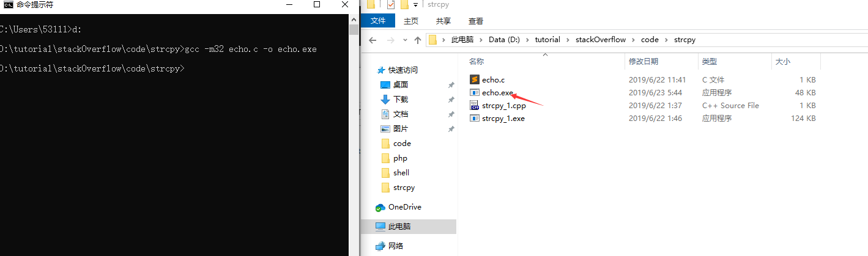The image size is (868, 256).
Task: Click the 网络 network icon in sidebar
Action: (380, 246)
